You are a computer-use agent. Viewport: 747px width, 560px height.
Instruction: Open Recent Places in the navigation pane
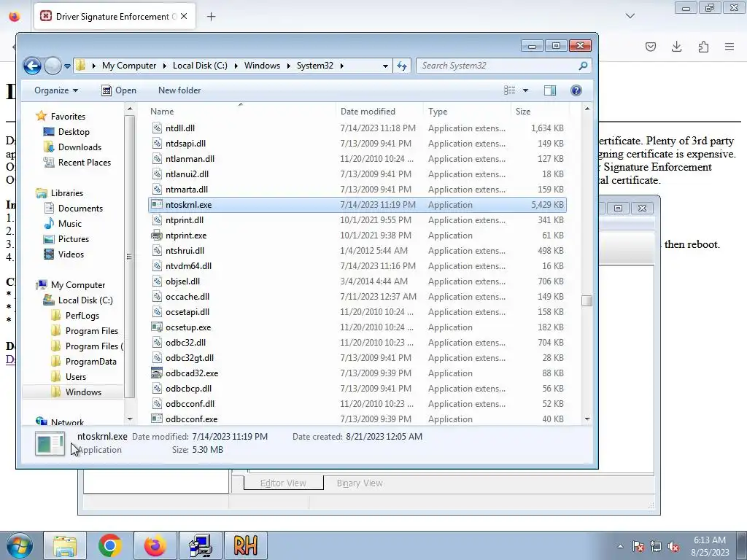85,162
